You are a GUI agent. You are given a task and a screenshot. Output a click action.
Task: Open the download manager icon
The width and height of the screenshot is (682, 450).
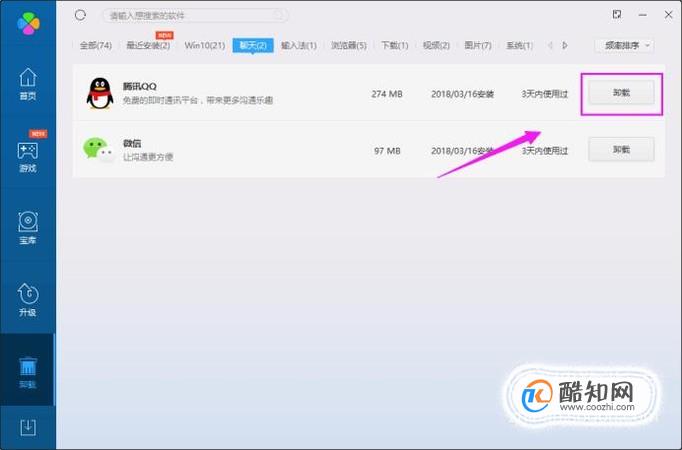click(x=28, y=428)
